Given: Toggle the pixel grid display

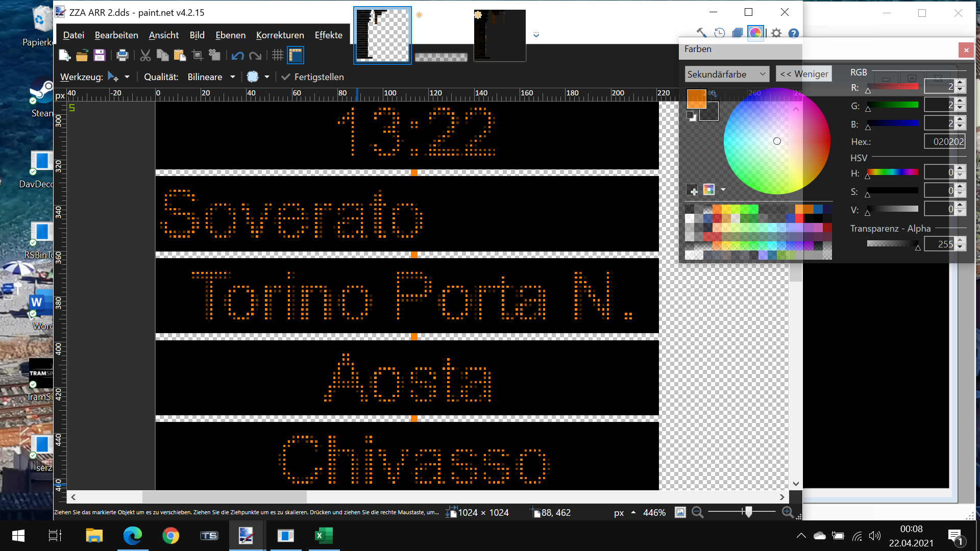Looking at the screenshot, I should point(277,55).
